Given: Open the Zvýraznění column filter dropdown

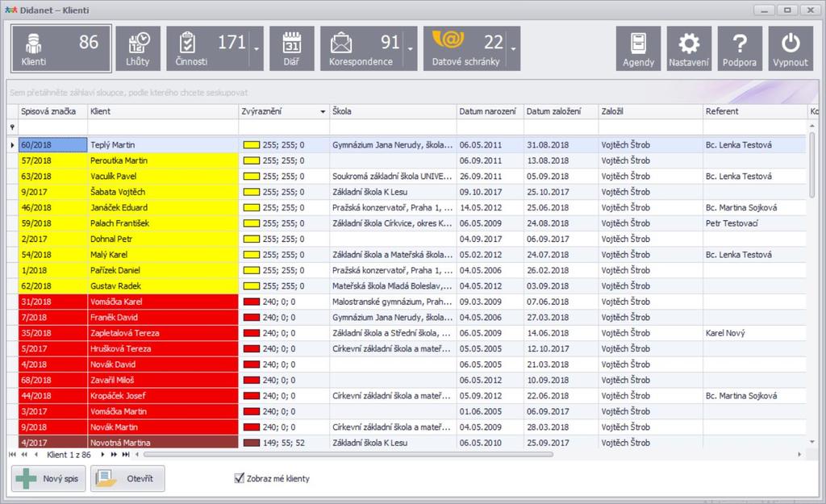Looking at the screenshot, I should pyautogui.click(x=323, y=111).
